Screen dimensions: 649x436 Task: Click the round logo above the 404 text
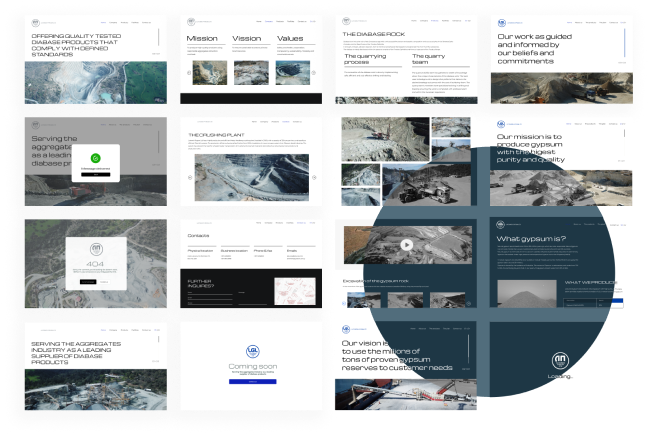point(96,249)
